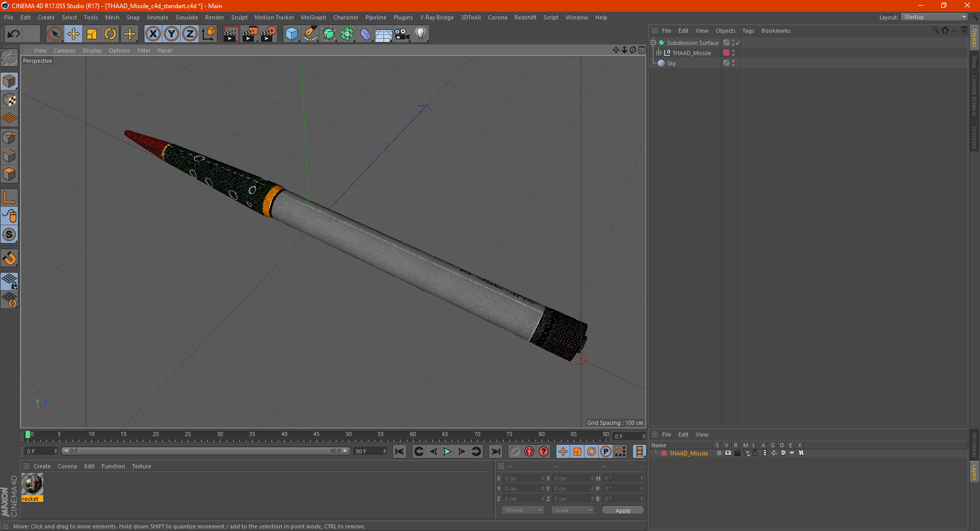Open the Scale mode dropdown

(x=573, y=510)
